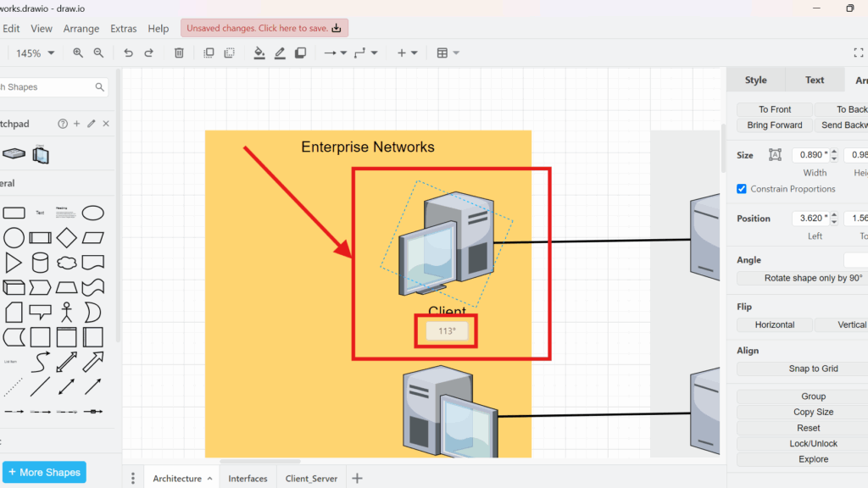Screen dimensions: 868x488
Task: Flip shape with Horizontal button
Action: pos(775,324)
